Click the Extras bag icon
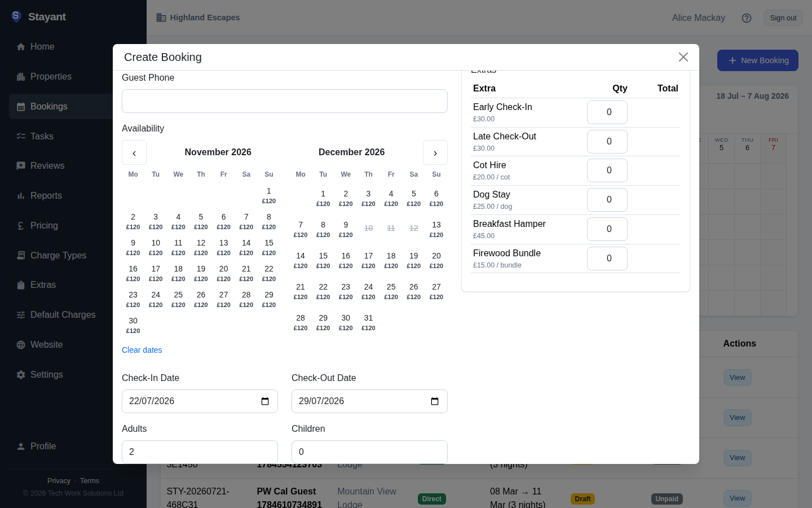Viewport: 812px width, 508px height. 21,285
